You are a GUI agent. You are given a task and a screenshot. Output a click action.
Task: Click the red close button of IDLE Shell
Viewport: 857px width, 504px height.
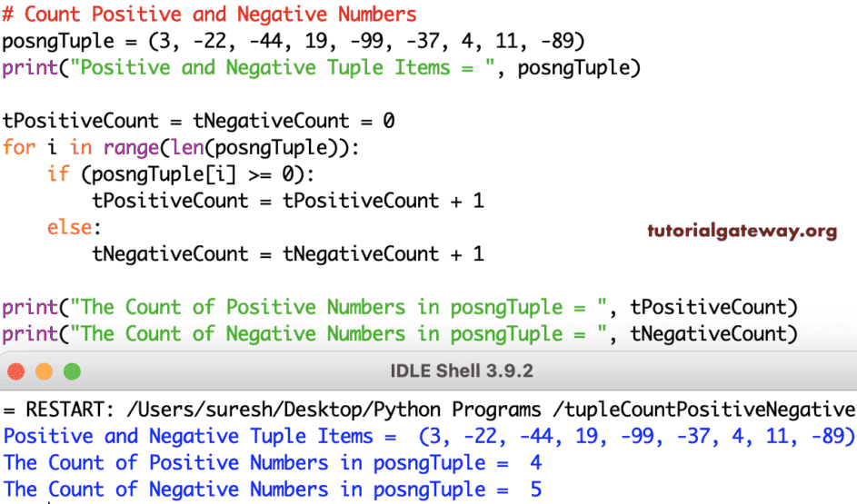15,371
